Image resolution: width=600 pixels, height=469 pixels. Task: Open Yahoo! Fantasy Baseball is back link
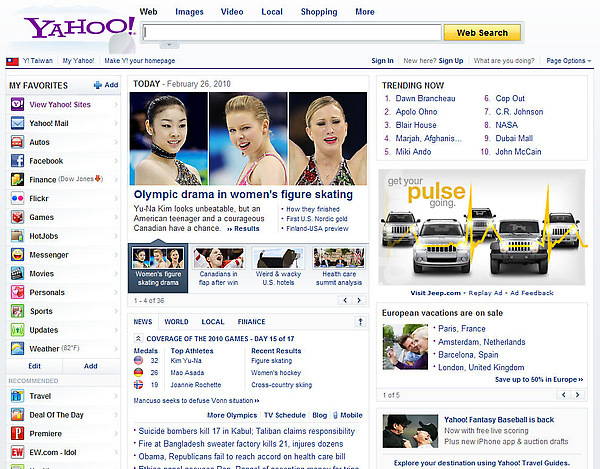tap(499, 420)
